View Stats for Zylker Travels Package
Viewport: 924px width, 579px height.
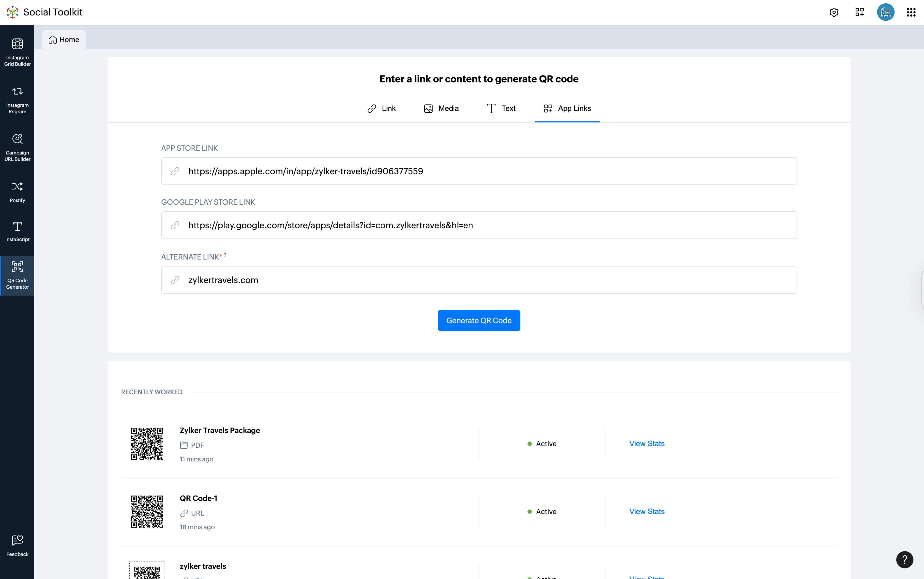coord(647,443)
